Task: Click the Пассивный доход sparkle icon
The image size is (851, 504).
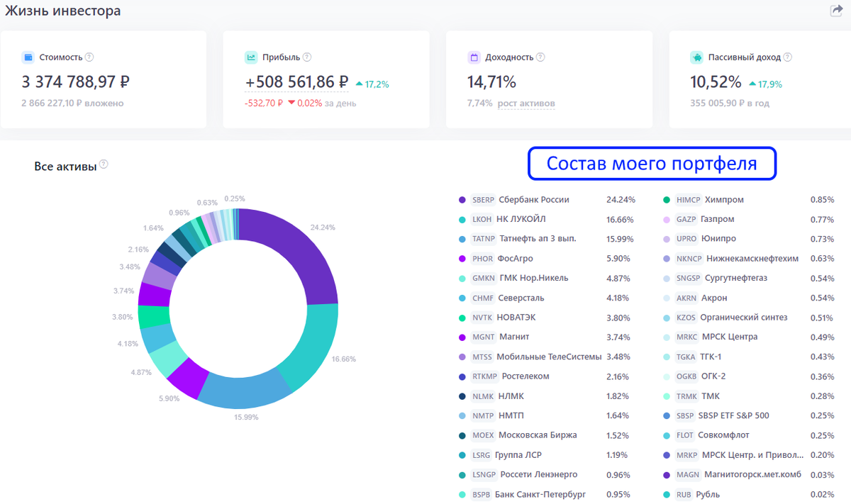Action: pyautogui.click(x=696, y=57)
